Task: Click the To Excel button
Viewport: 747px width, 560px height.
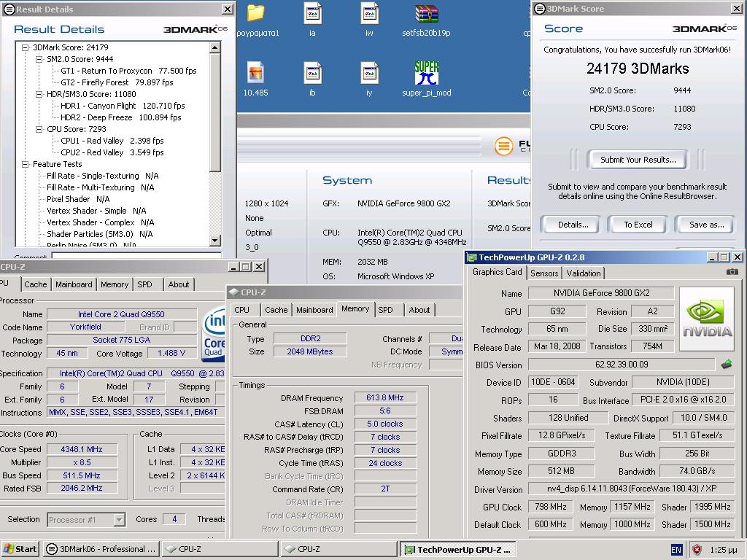Action: pos(638,225)
